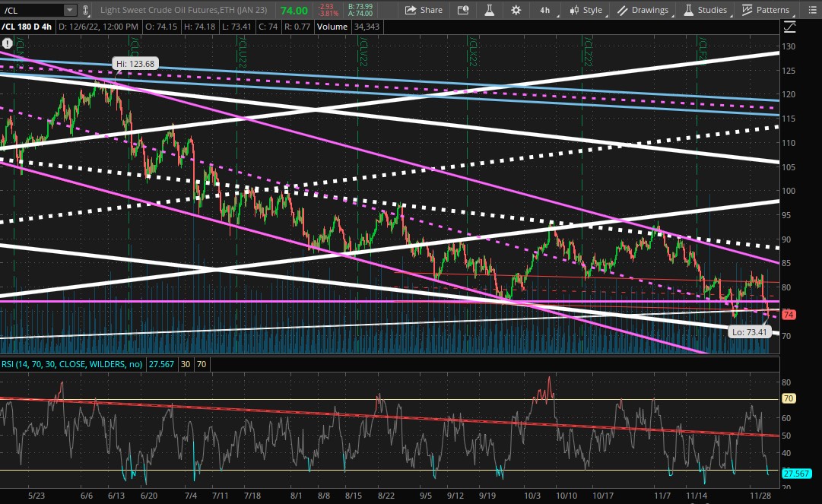The height and width of the screenshot is (504, 822).
Task: Open the Studies menu
Action: tap(705, 10)
